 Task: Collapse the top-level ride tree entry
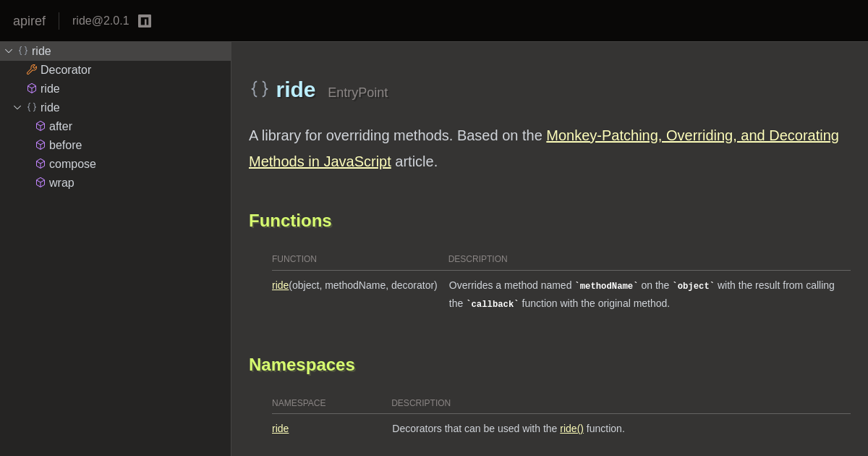click(x=9, y=51)
